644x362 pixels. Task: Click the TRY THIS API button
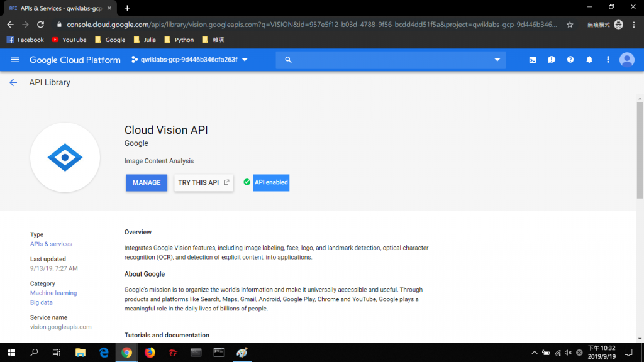(203, 183)
